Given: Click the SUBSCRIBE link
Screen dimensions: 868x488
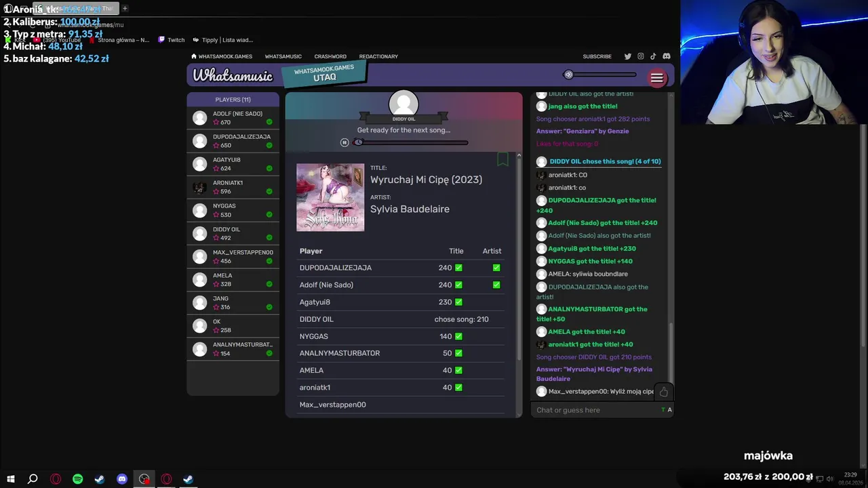Looking at the screenshot, I should (597, 56).
